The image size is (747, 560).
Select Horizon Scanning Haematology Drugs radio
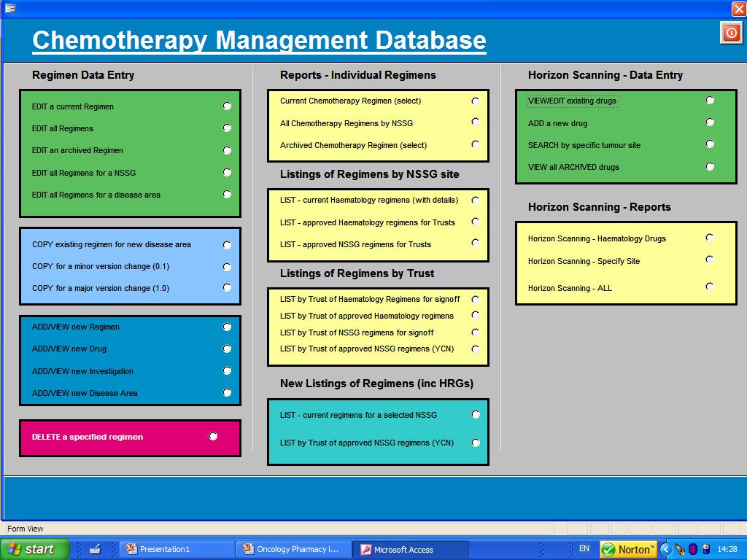(710, 237)
